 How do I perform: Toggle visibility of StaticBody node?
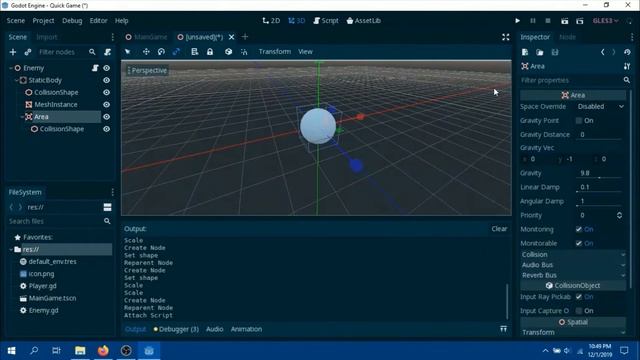pyautogui.click(x=107, y=80)
